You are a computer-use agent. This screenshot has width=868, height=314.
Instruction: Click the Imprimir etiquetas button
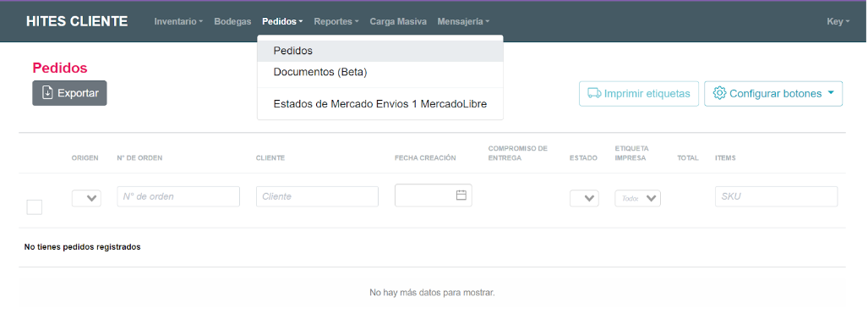coord(639,94)
